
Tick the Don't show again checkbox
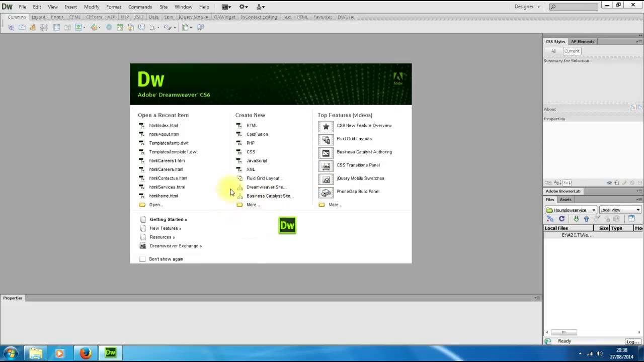pos(142,259)
